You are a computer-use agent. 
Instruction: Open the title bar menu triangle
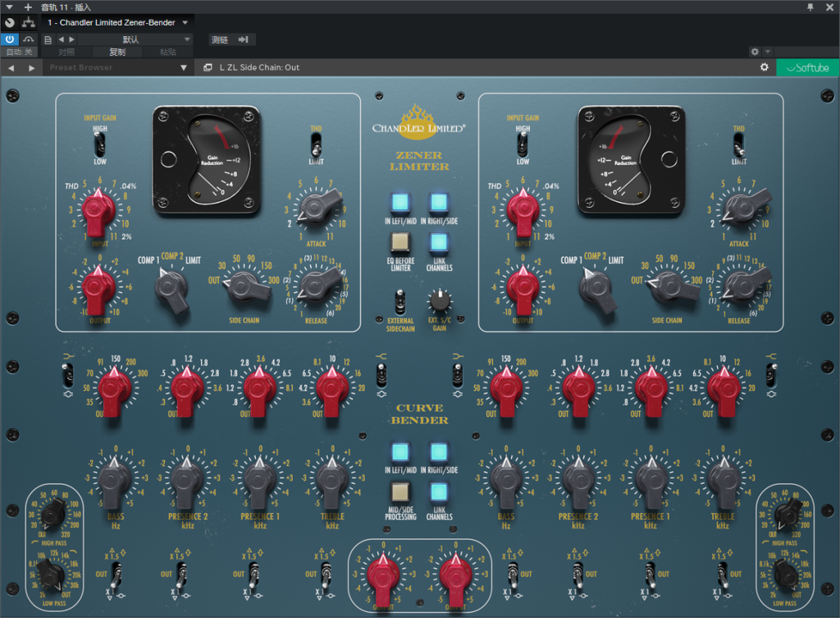pos(9,7)
